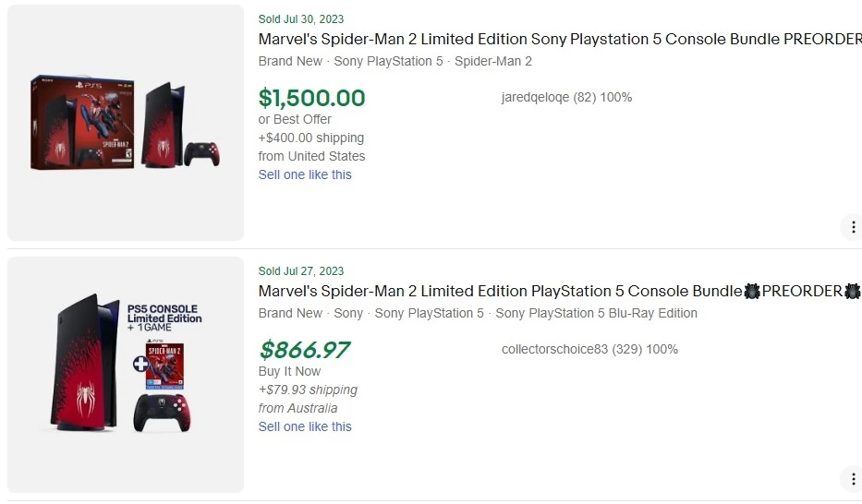The width and height of the screenshot is (862, 504).
Task: Click the "or Best Offer" text
Action: [295, 119]
